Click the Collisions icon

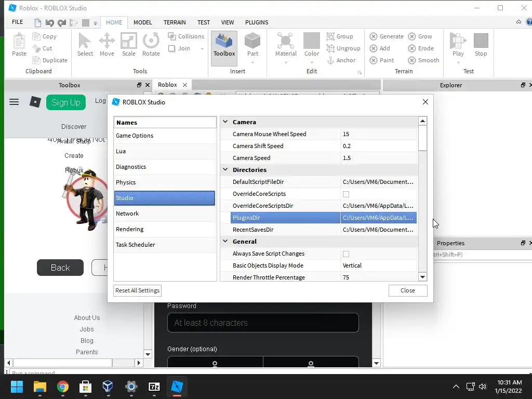pyautogui.click(x=172, y=36)
